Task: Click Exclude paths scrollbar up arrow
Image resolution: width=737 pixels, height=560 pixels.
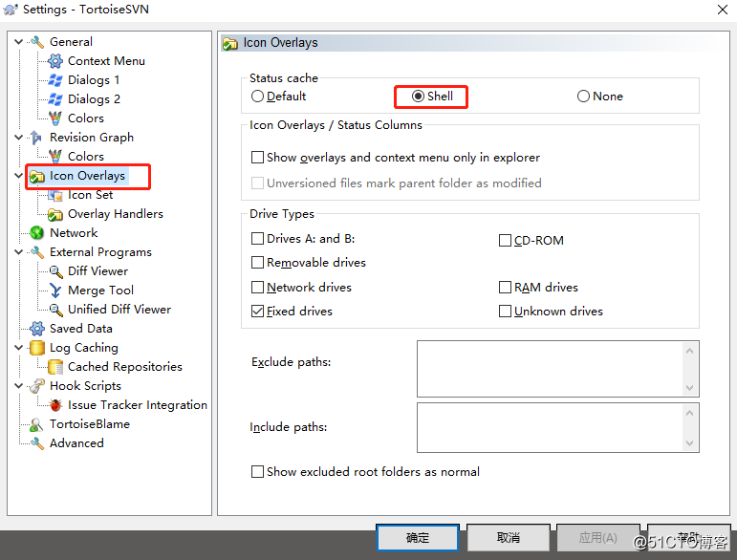Action: 689,351
